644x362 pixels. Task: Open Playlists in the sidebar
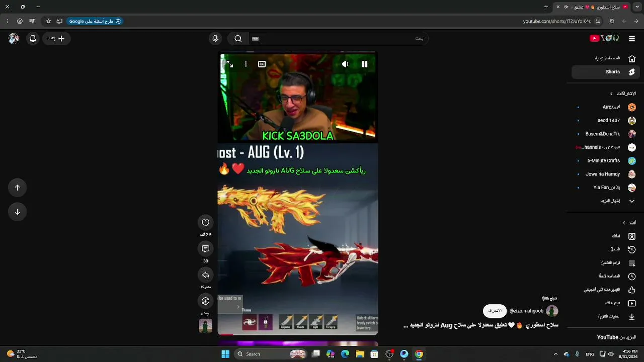point(605,263)
